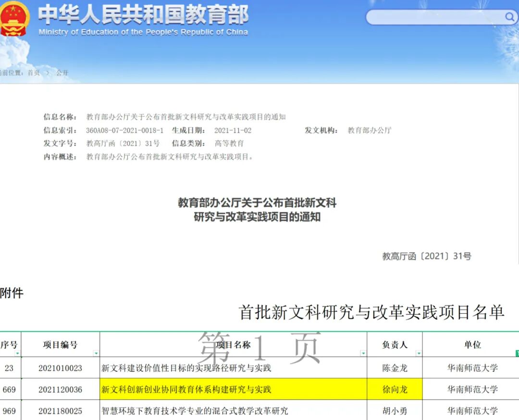Click the 内容概述 summary sentence
Screen dimensions: 519x420
coord(170,157)
